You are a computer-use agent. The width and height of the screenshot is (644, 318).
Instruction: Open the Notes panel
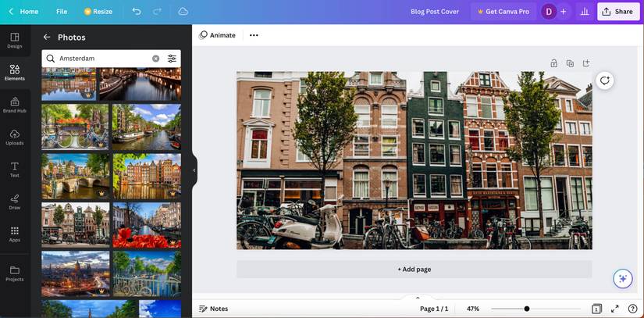click(213, 309)
